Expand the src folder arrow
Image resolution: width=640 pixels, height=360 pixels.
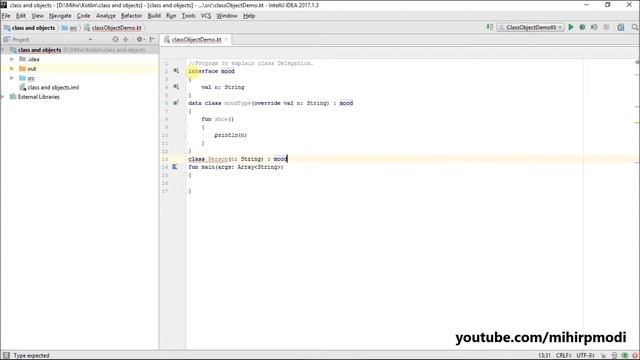coord(12,78)
